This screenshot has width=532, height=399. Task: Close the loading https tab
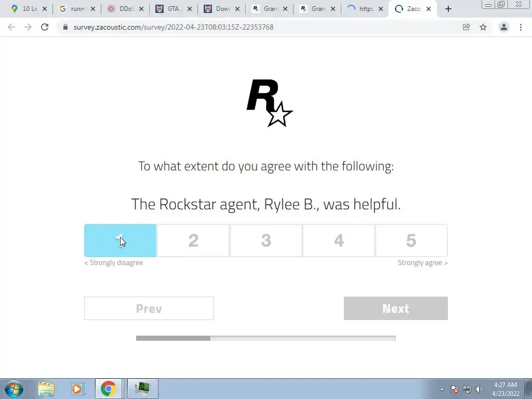pyautogui.click(x=381, y=9)
